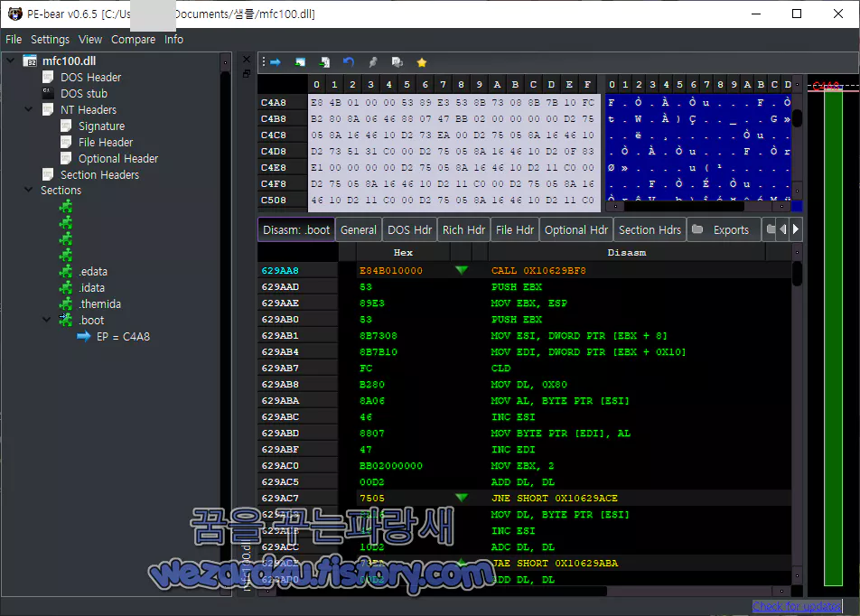Viewport: 860px width, 616px height.
Task: Switch to the Rich Hdr tab
Action: [463, 229]
